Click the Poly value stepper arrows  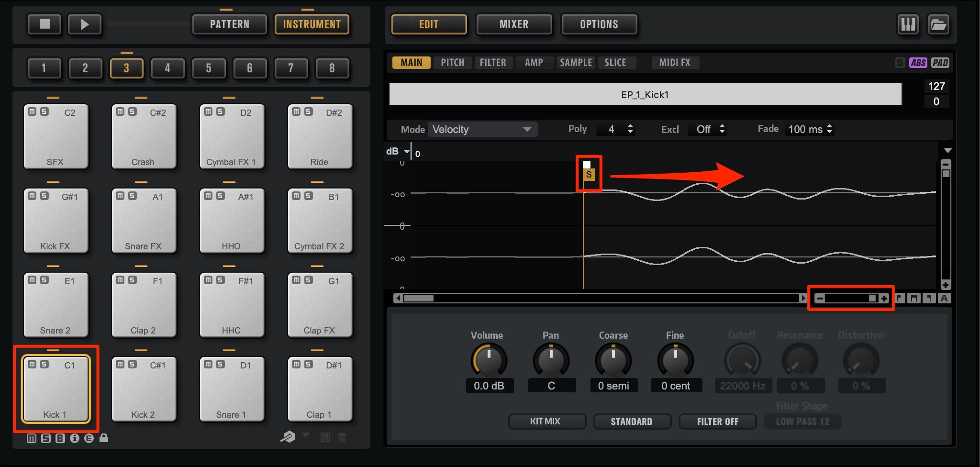630,129
